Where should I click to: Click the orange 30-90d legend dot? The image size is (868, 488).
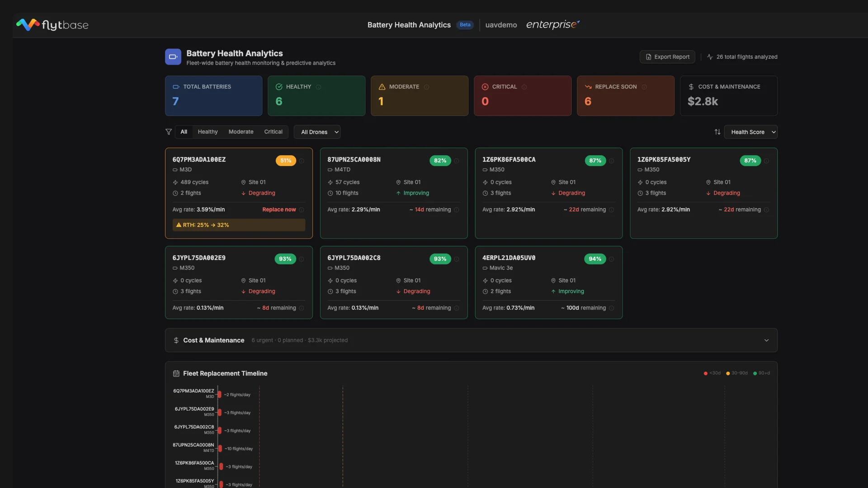point(728,374)
